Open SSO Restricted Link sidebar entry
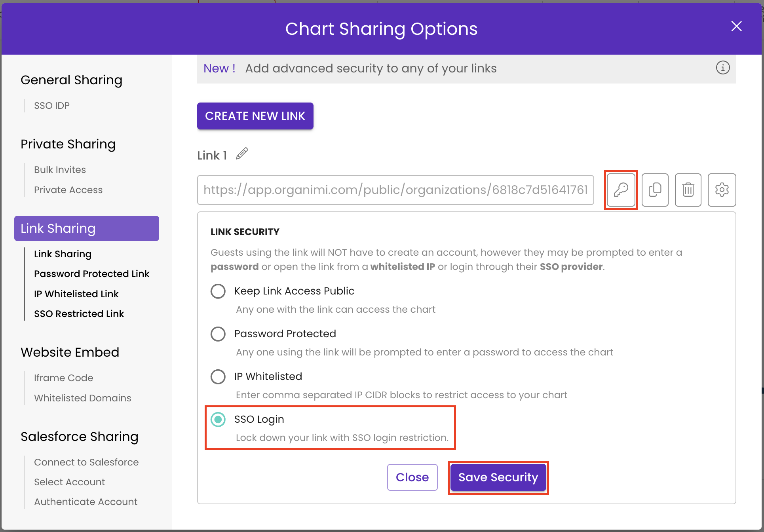 79,313
